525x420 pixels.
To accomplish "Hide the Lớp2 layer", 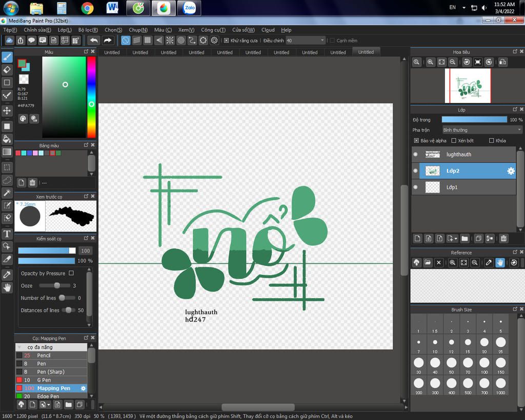I will click(415, 171).
